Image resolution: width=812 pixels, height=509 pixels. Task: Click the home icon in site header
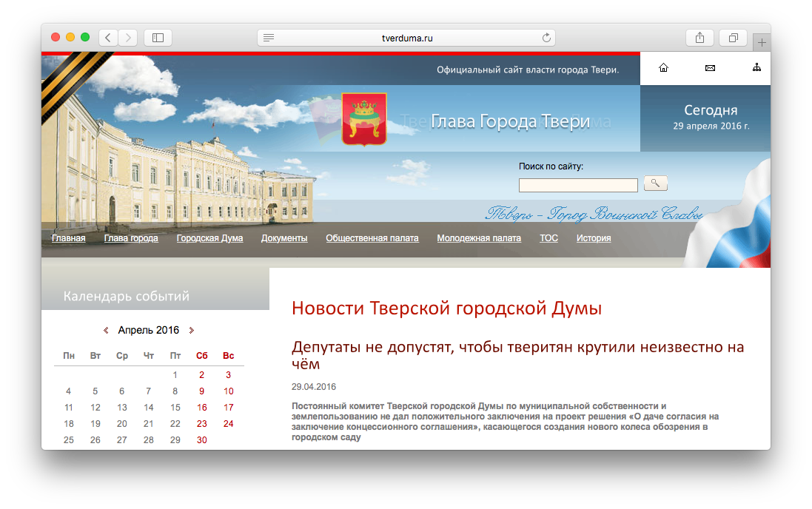(x=663, y=68)
